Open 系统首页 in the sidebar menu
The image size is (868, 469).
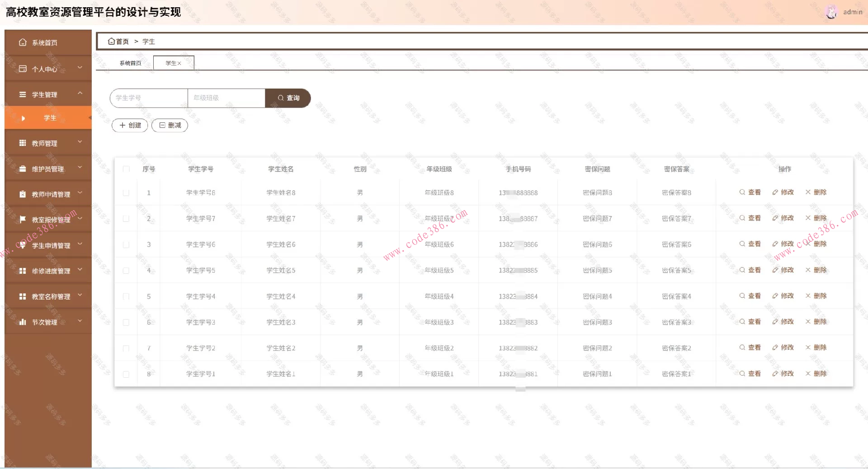tap(48, 43)
